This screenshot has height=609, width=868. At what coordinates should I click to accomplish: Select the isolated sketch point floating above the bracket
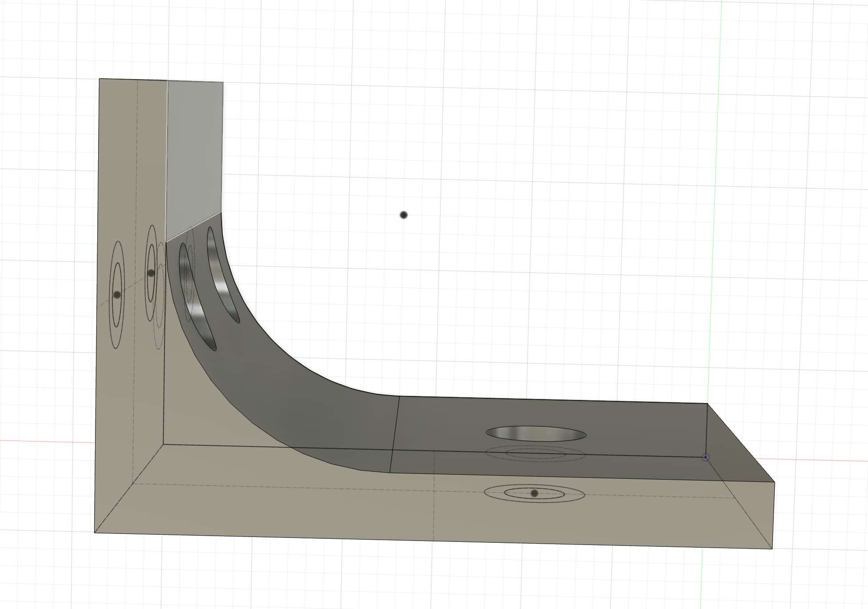[x=403, y=215]
